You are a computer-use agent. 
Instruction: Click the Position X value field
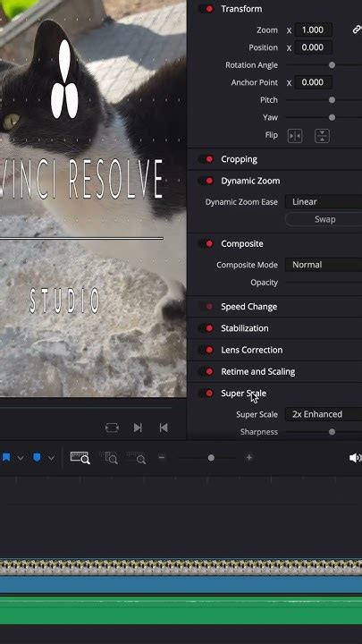tap(314, 47)
